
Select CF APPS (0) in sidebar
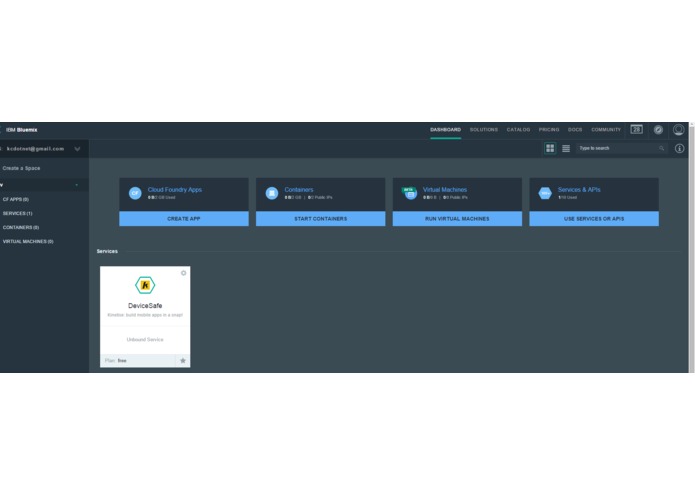tap(16, 199)
